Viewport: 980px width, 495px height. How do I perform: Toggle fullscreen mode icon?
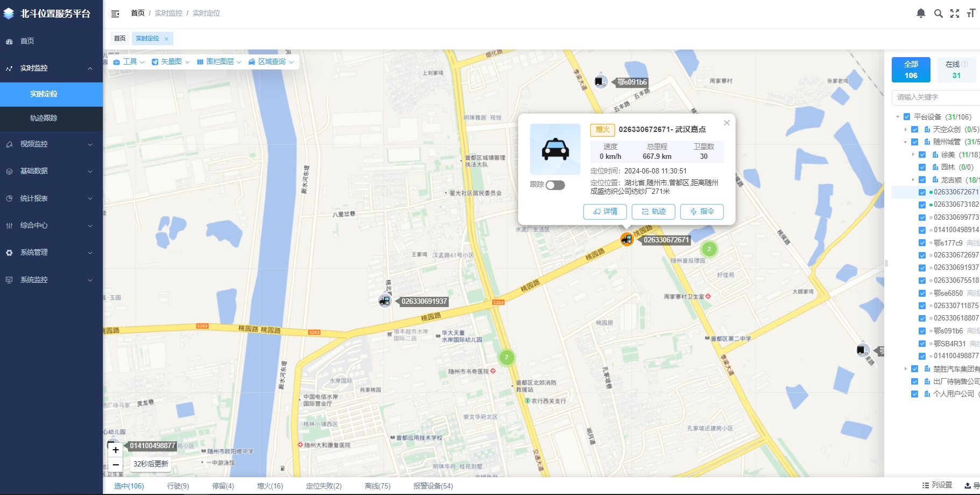click(x=955, y=13)
